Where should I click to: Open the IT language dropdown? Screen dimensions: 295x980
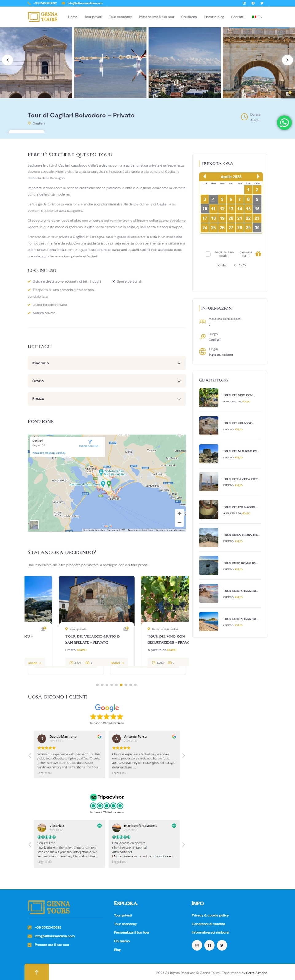click(x=257, y=17)
